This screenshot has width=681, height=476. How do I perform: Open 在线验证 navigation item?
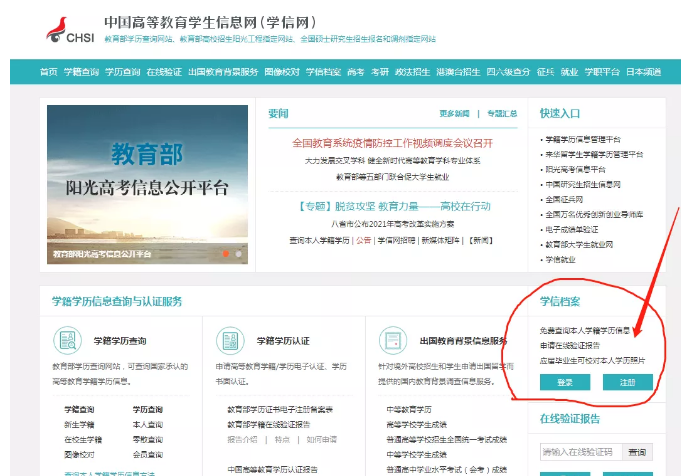164,72
